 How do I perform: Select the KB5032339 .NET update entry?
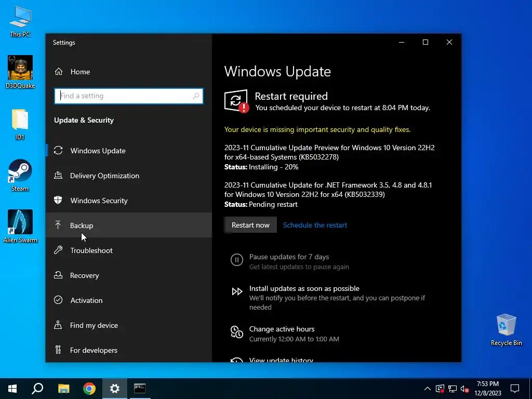pyautogui.click(x=328, y=194)
